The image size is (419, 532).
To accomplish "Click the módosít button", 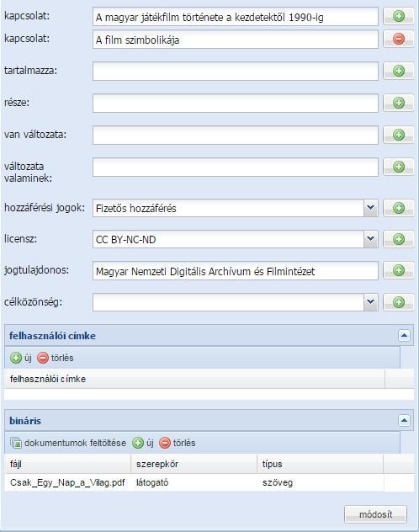I will click(375, 514).
